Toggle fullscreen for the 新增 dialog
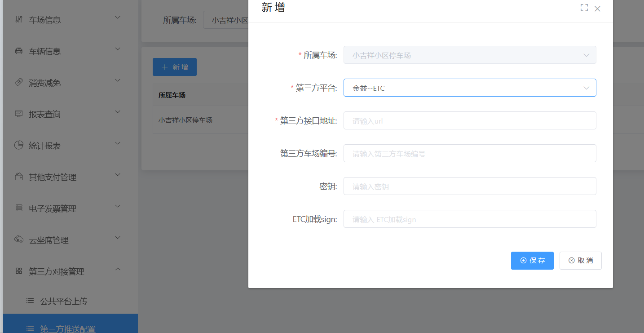The width and height of the screenshot is (644, 333). (584, 8)
